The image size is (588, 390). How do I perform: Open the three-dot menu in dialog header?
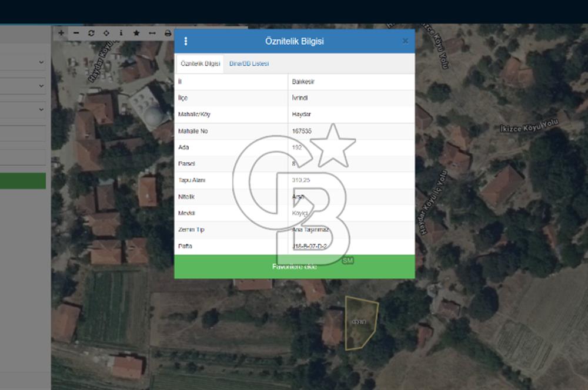coord(186,41)
